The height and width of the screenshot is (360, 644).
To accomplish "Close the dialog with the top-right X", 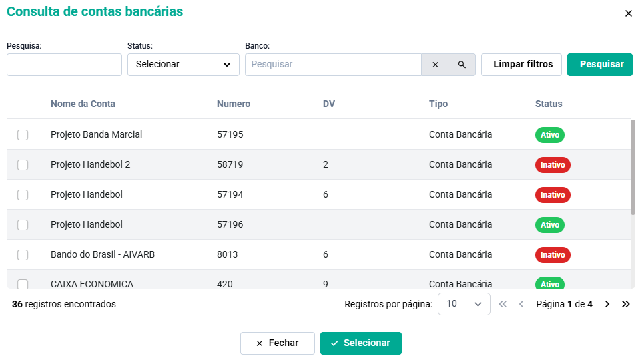I will (629, 13).
